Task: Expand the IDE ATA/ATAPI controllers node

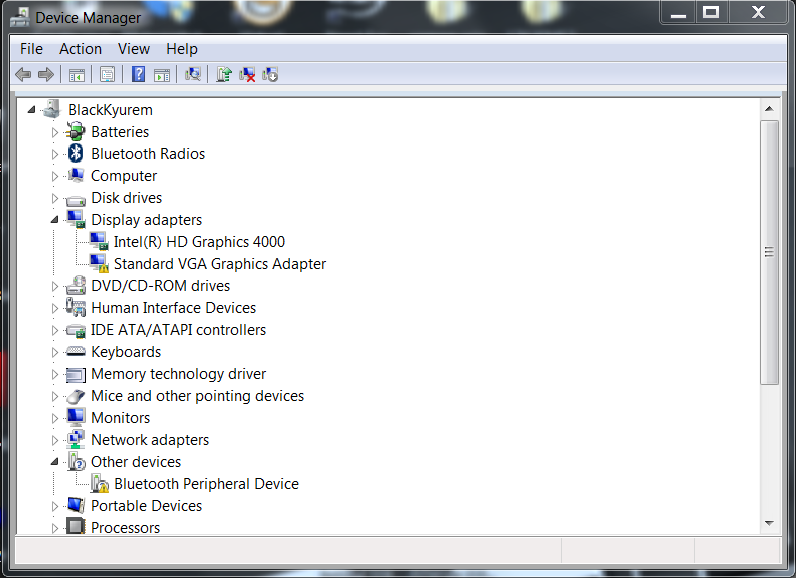Action: coord(55,330)
